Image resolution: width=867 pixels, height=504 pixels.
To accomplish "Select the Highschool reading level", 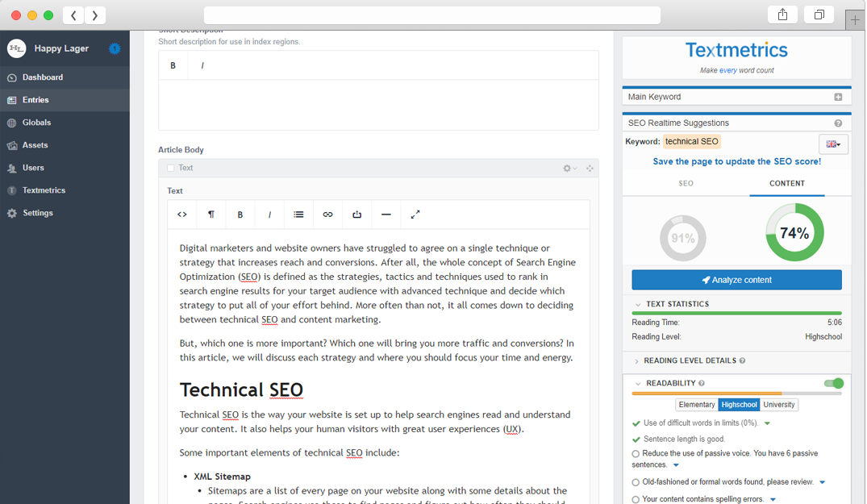I will pyautogui.click(x=739, y=405).
